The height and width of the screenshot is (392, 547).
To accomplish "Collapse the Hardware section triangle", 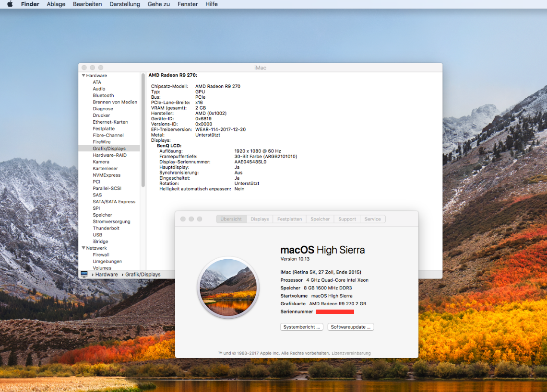I will (83, 76).
